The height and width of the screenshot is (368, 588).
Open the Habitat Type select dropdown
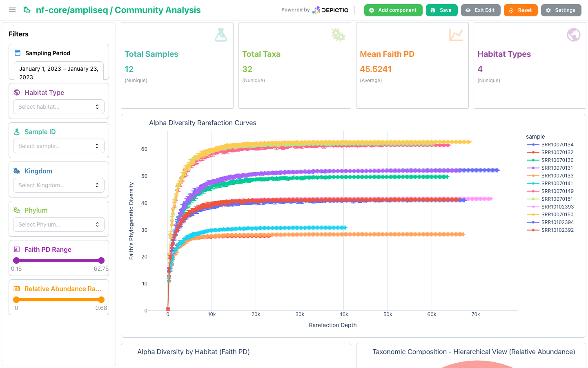point(59,107)
